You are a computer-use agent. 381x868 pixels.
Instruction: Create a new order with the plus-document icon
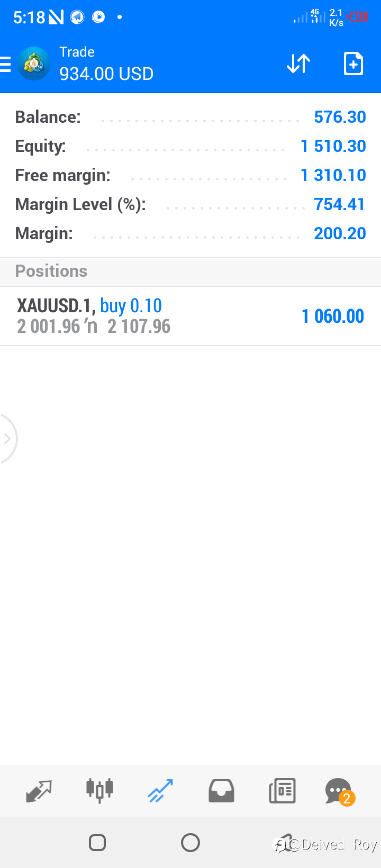pyautogui.click(x=353, y=64)
